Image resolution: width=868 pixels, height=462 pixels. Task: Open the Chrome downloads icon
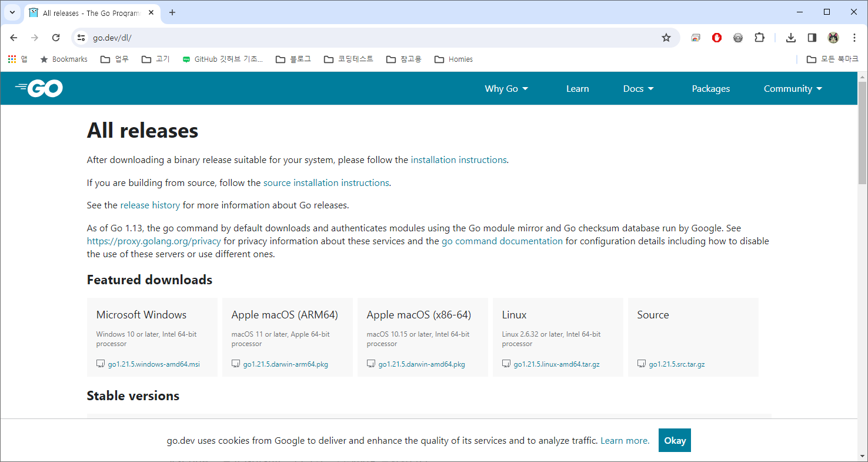point(791,38)
